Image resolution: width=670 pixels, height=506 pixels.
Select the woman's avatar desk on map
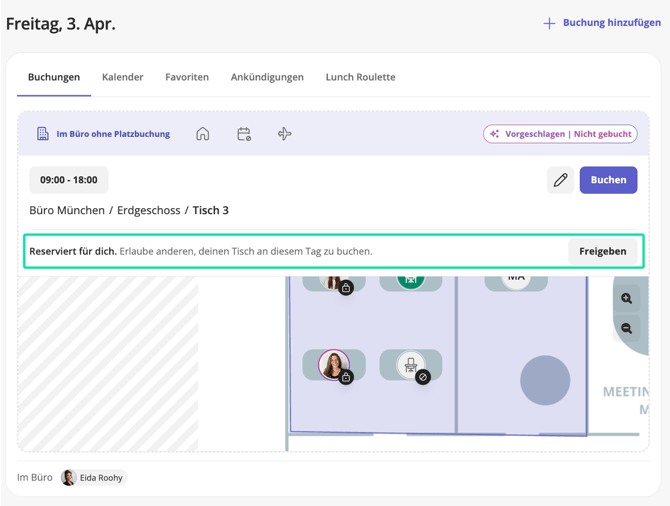(x=333, y=364)
